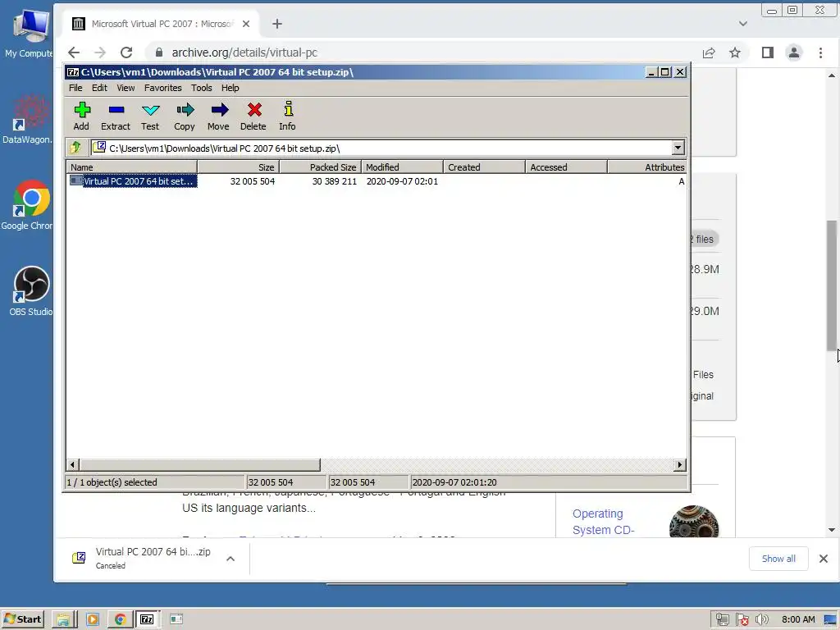Click the horizontal scrollbar left arrow
The image size is (840, 630).
click(73, 464)
